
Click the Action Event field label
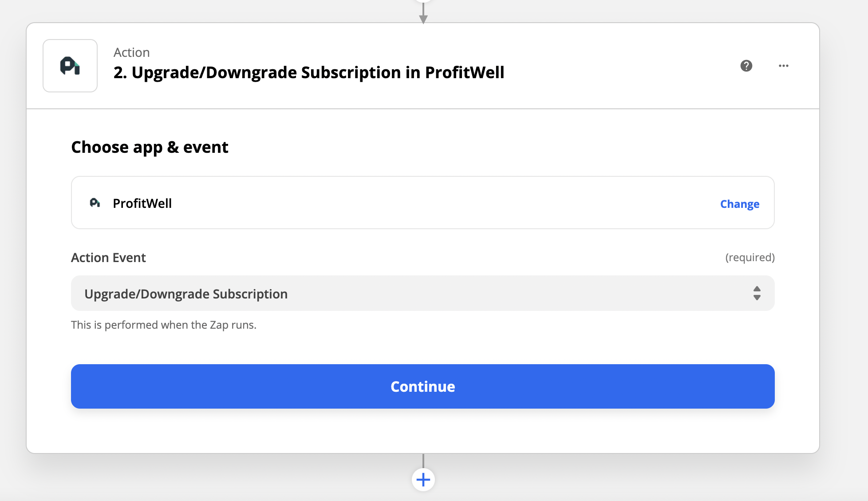click(108, 258)
